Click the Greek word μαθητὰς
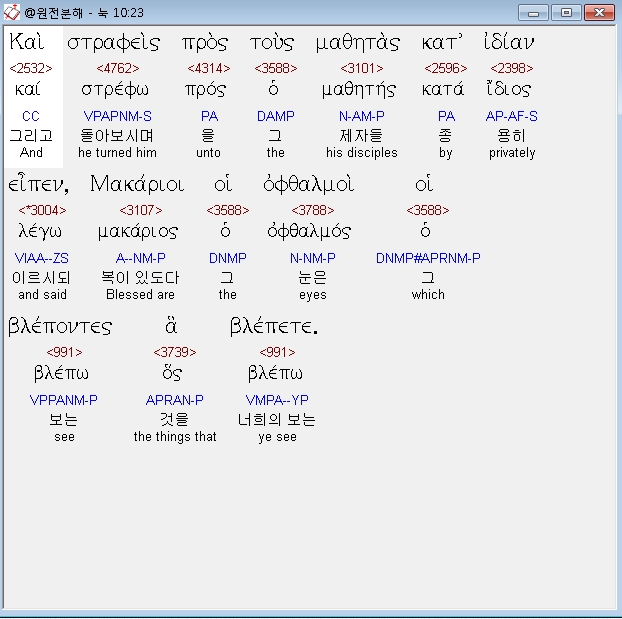 [x=357, y=43]
